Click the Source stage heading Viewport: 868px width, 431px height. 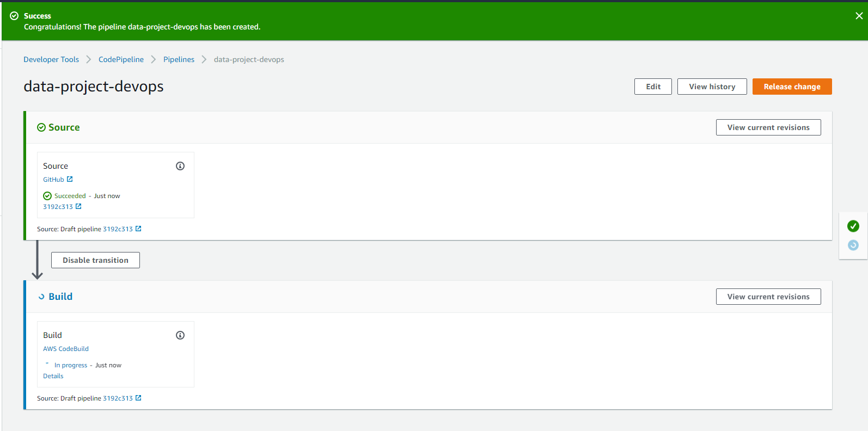(x=64, y=127)
